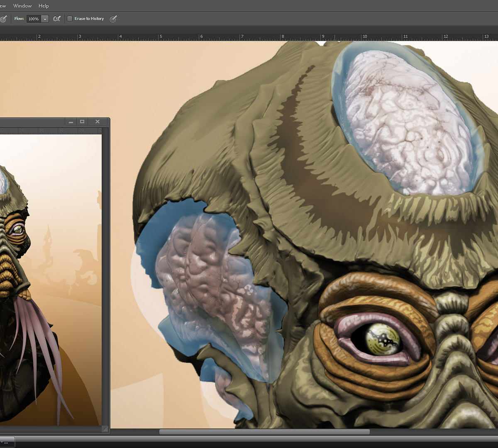Open the Help menu
The height and width of the screenshot is (448, 498).
44,6
